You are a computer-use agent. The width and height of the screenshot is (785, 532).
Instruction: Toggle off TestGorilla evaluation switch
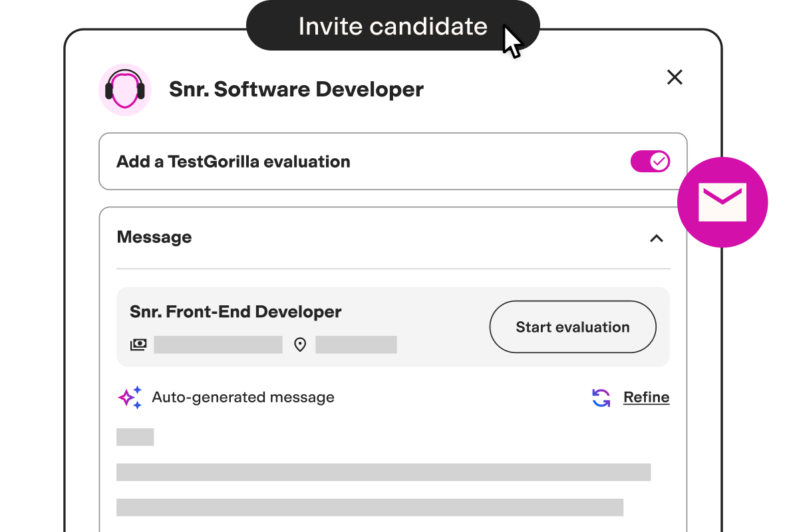tap(651, 162)
